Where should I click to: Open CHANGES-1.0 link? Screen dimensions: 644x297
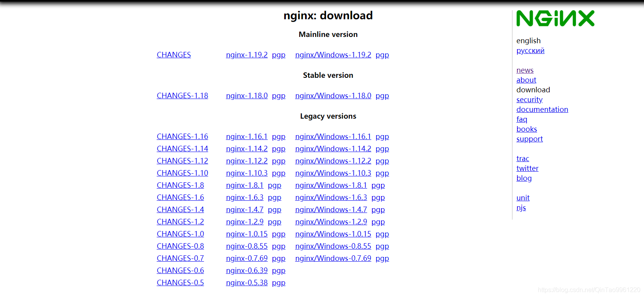click(180, 234)
